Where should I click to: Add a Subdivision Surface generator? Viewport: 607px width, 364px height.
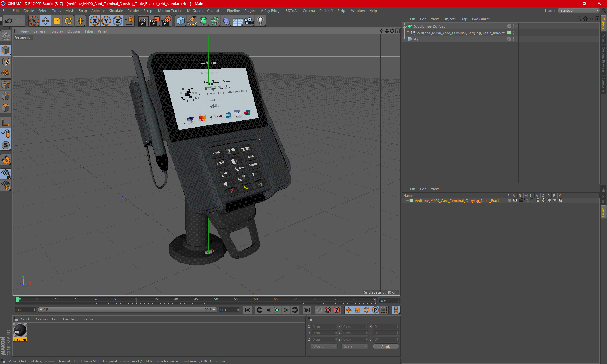click(204, 21)
